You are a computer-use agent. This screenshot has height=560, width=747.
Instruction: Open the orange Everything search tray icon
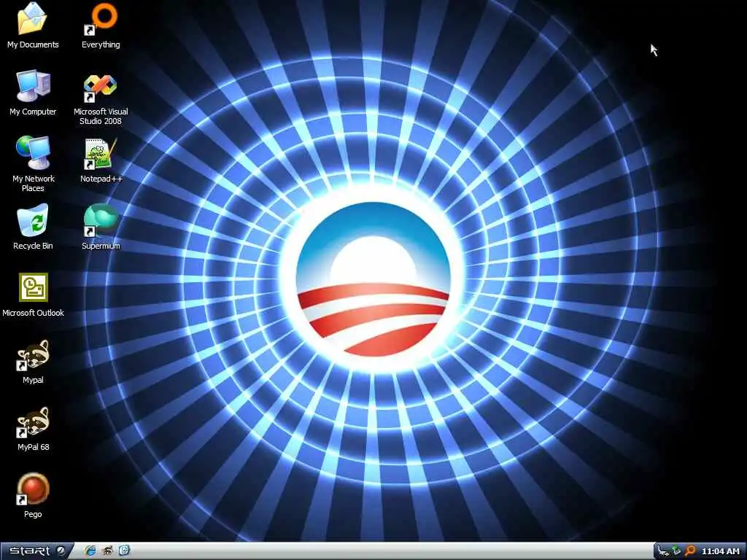coord(690,551)
